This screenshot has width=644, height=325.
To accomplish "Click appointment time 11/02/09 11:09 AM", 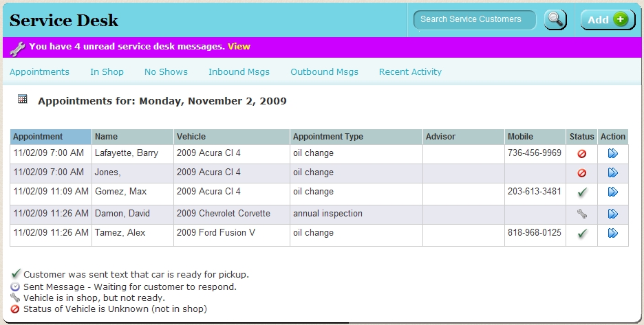I will coord(51,192).
